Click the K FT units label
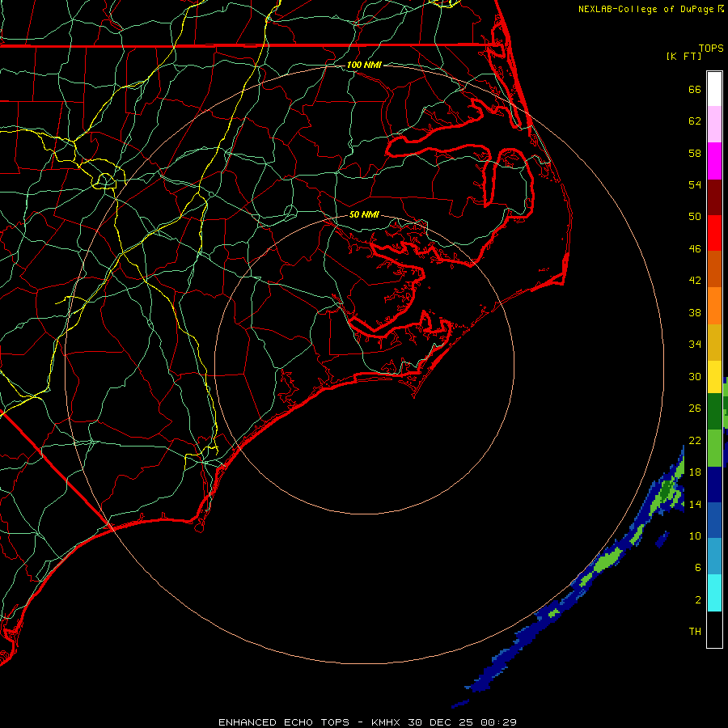Viewport: 728px width, 728px height. tap(684, 56)
